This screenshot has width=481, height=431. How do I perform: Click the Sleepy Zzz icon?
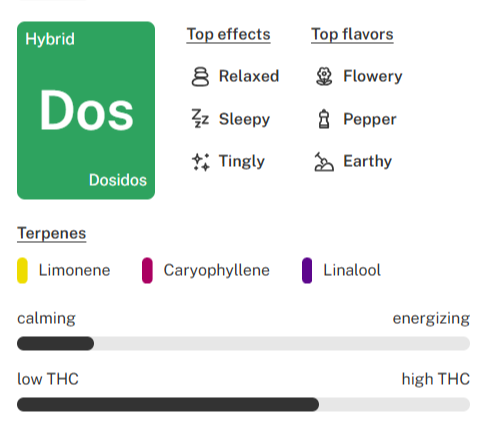point(200,119)
